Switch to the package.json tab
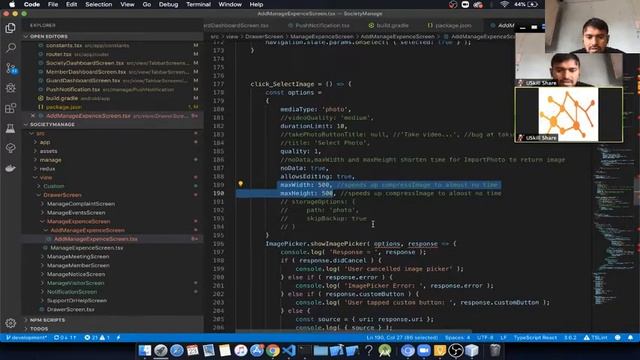This screenshot has width=640, height=360. point(449,25)
